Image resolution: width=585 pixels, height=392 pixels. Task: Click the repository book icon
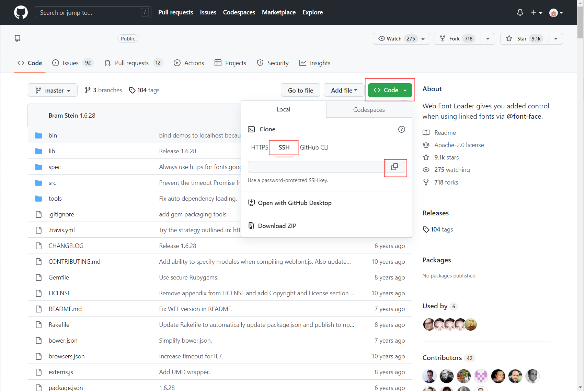18,38
